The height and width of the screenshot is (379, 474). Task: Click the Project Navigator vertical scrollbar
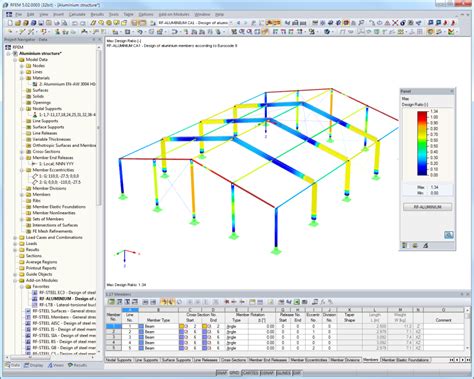tap(99, 127)
